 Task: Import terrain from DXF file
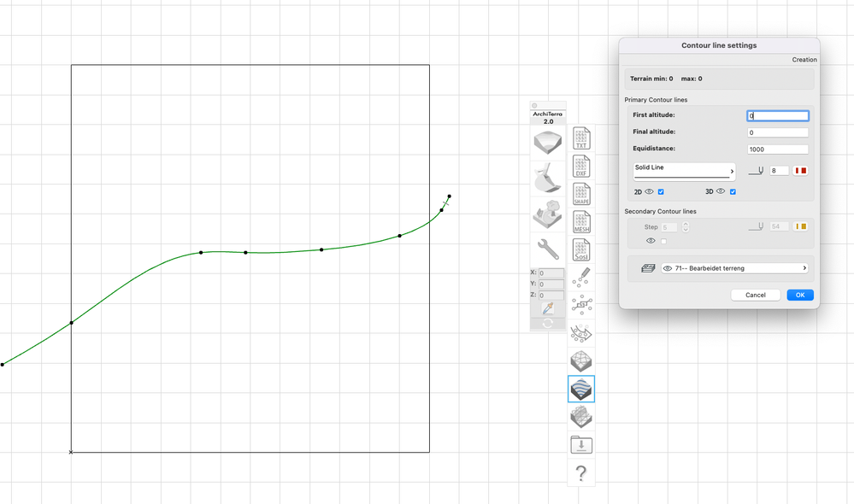(581, 167)
